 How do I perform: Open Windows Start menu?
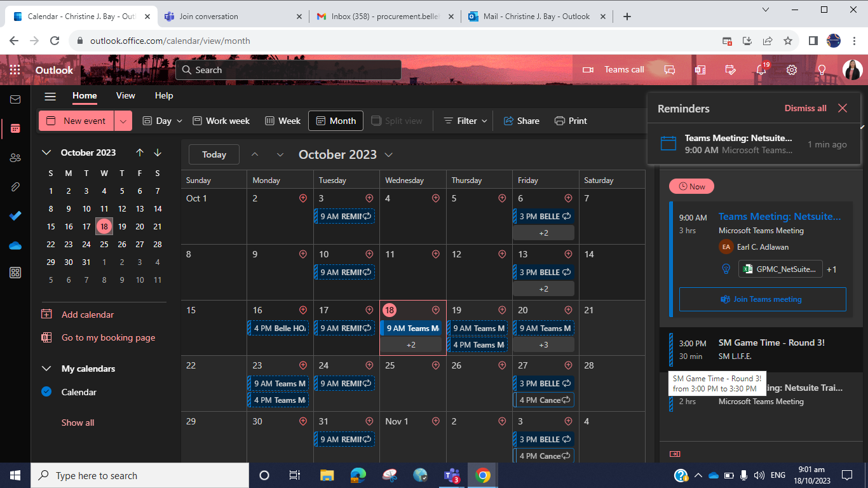tap(15, 475)
